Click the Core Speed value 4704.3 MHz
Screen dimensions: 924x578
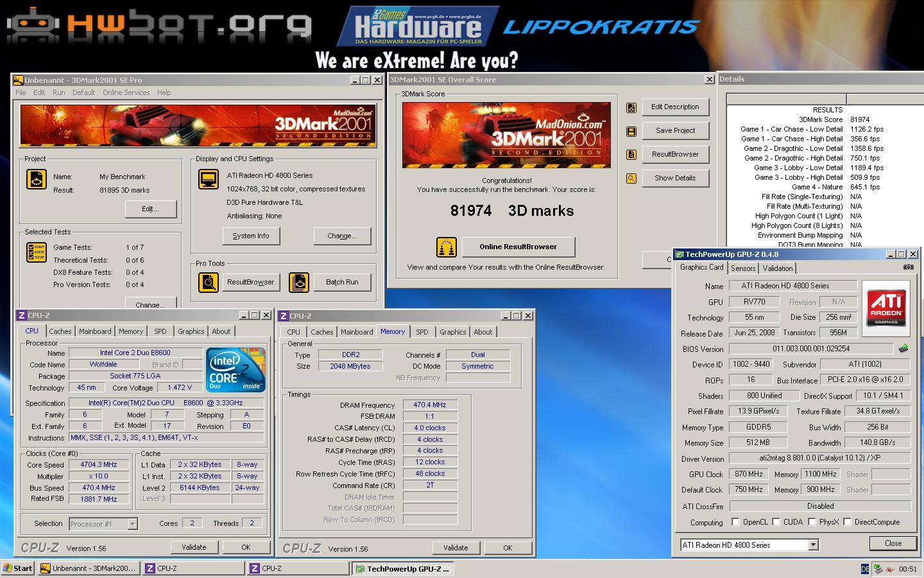point(99,464)
